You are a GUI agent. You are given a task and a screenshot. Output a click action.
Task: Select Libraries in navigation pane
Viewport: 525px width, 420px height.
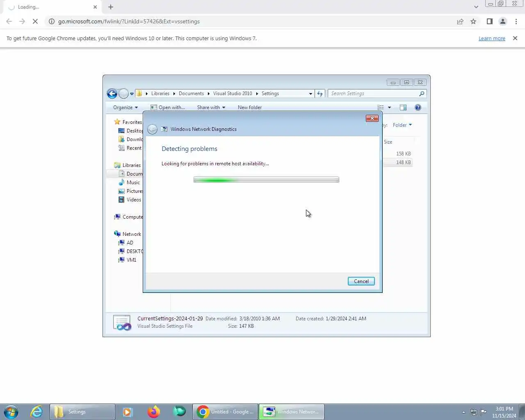coord(128,165)
